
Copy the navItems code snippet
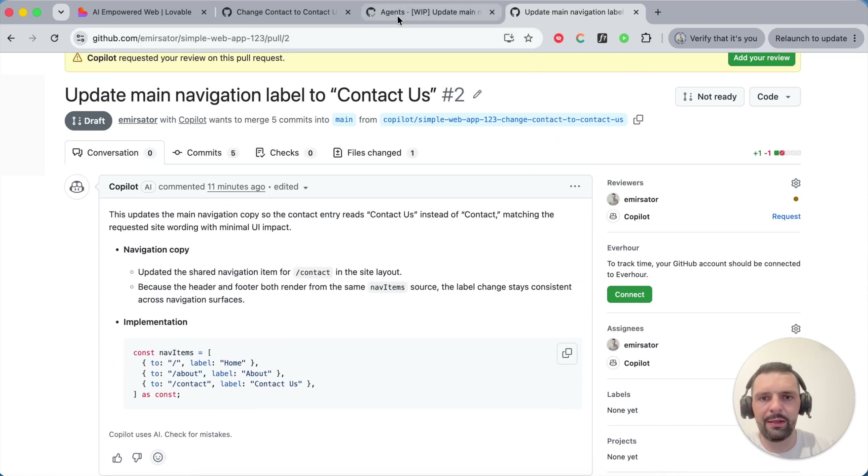[x=567, y=353]
